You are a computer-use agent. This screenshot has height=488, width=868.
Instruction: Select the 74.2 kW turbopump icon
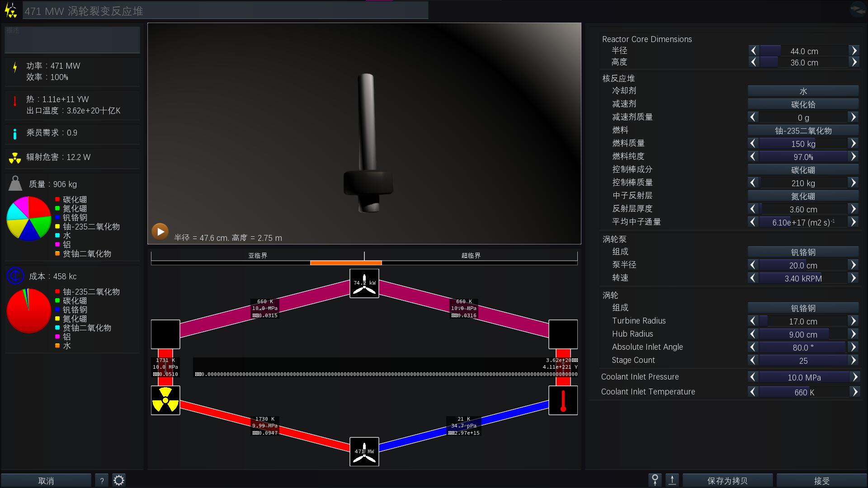pyautogui.click(x=364, y=284)
